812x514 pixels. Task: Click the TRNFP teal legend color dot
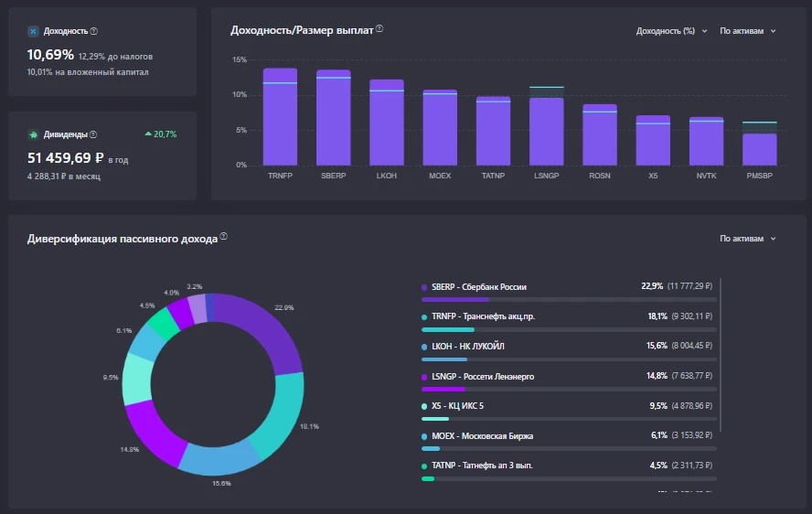tap(424, 317)
